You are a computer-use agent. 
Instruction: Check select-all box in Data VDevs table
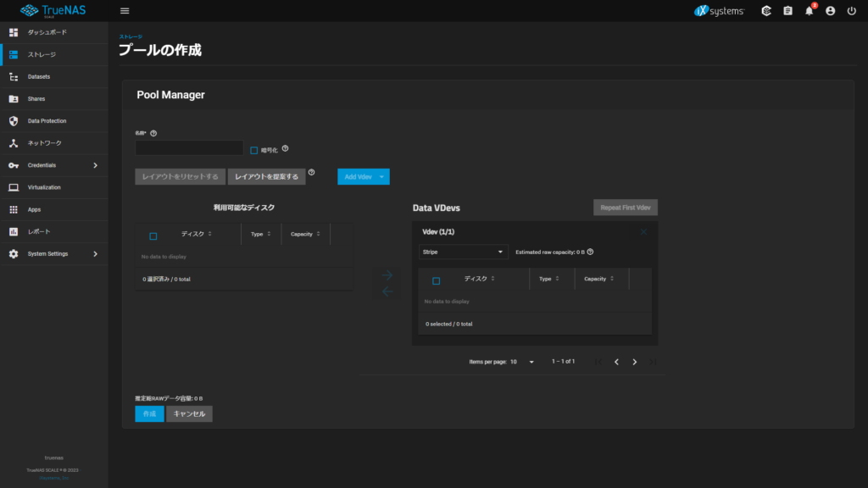point(437,280)
